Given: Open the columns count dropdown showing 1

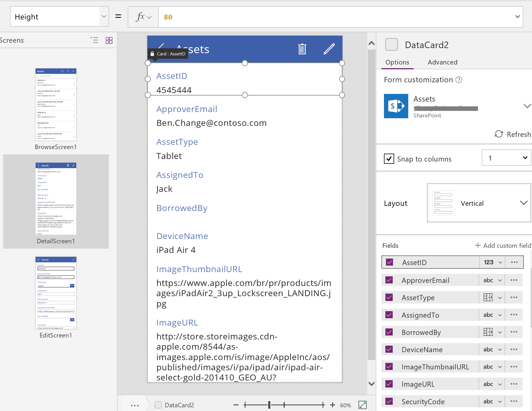Looking at the screenshot, I should coord(506,158).
